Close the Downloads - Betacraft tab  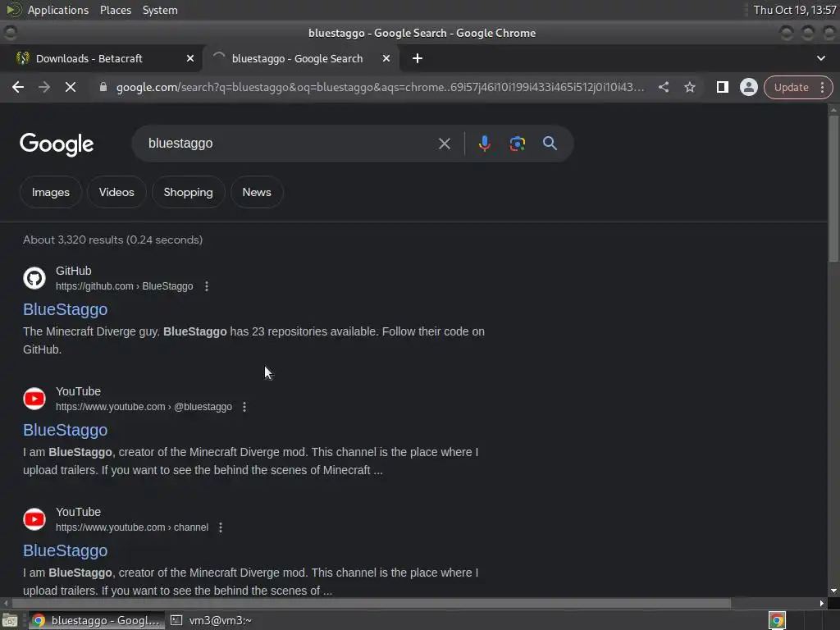coord(190,58)
